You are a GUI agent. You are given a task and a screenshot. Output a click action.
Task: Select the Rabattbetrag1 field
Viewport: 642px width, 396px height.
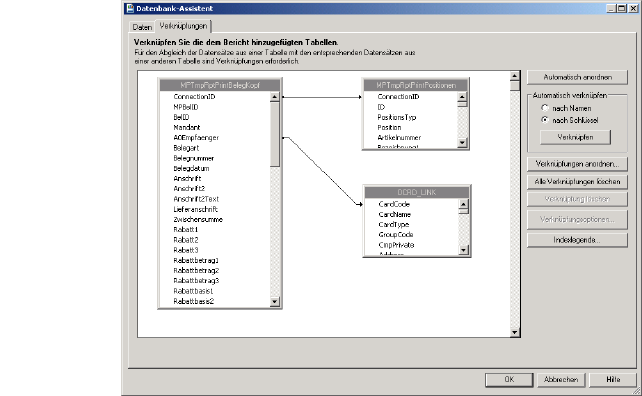coord(196,260)
